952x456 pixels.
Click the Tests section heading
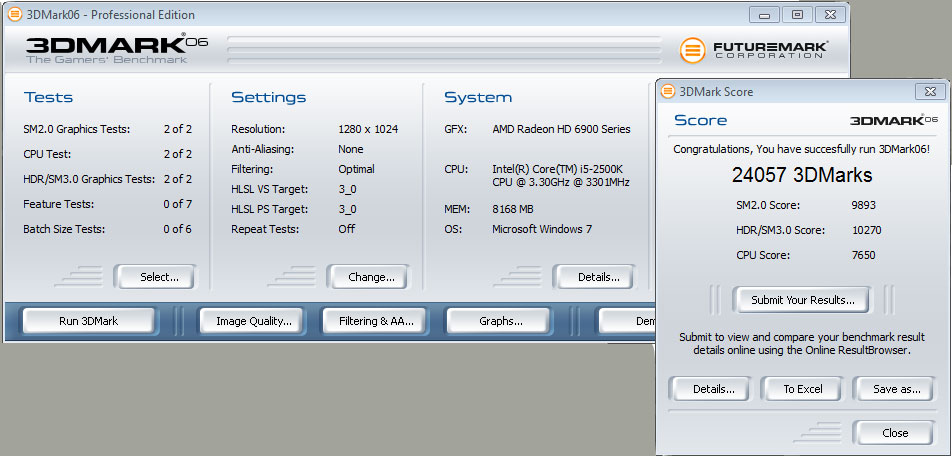[48, 98]
